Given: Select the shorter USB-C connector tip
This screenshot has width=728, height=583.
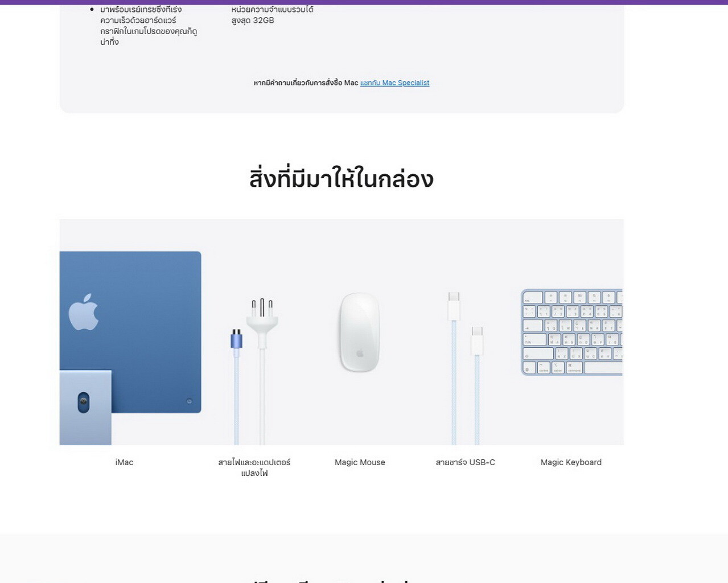Looking at the screenshot, I should point(477,340).
